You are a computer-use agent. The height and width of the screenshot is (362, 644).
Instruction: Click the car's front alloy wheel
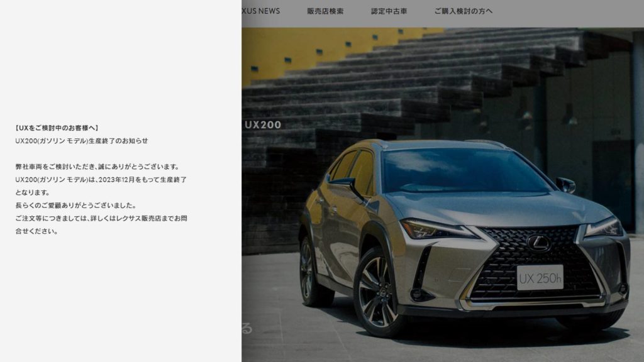point(377,292)
